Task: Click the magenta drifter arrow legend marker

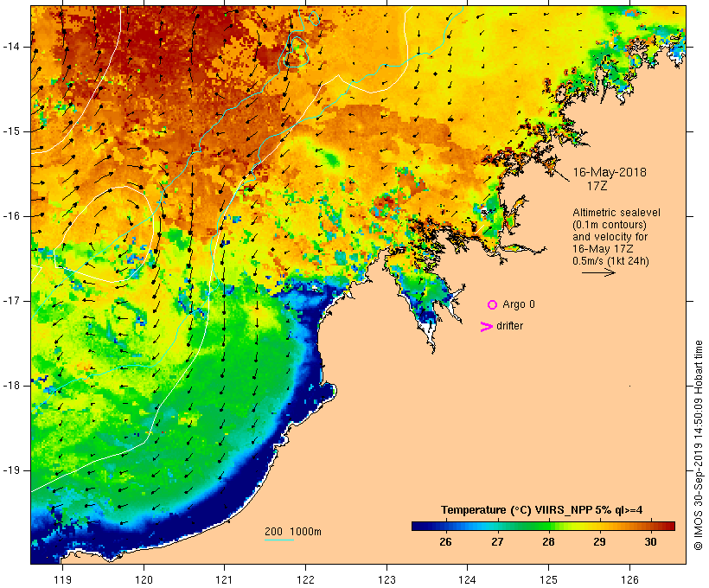Action: click(487, 327)
